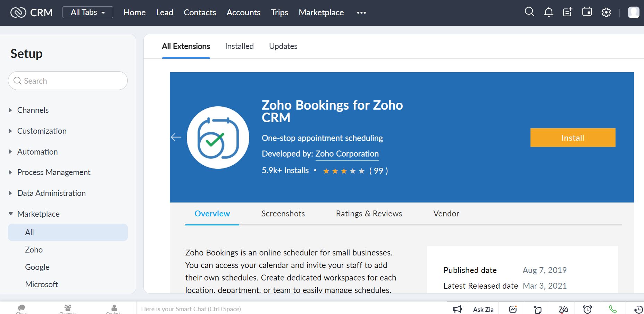Open the phone call icon
644x314 pixels.
[613, 309]
